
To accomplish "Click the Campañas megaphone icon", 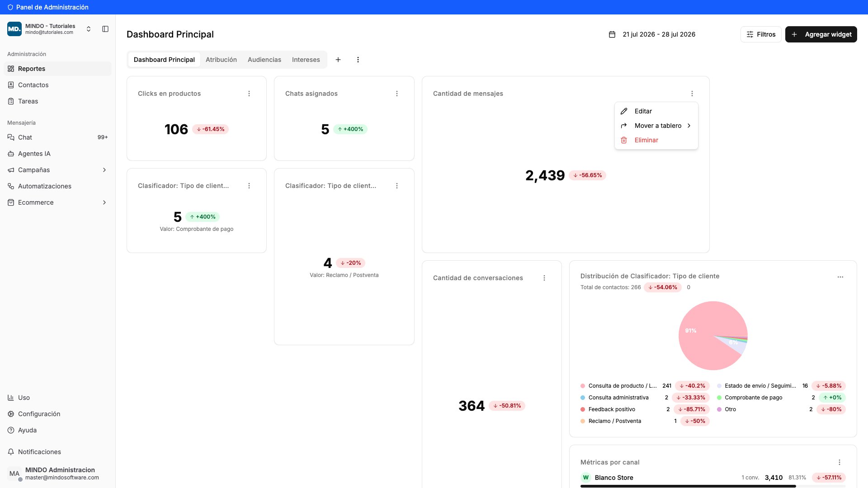I will tap(11, 170).
